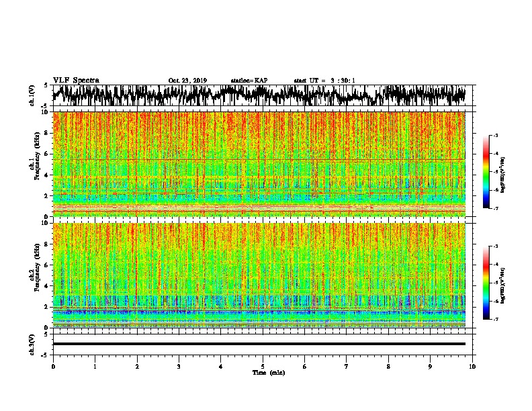Click the "8" kHz tick of ch.2 spectrogram
Image resolution: width=532 pixels, height=411 pixels.
(x=47, y=244)
